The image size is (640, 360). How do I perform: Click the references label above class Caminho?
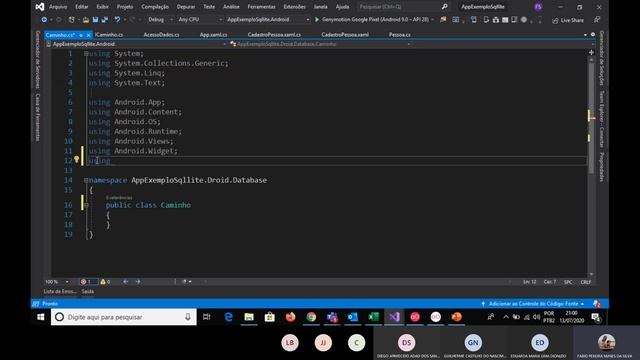119,198
